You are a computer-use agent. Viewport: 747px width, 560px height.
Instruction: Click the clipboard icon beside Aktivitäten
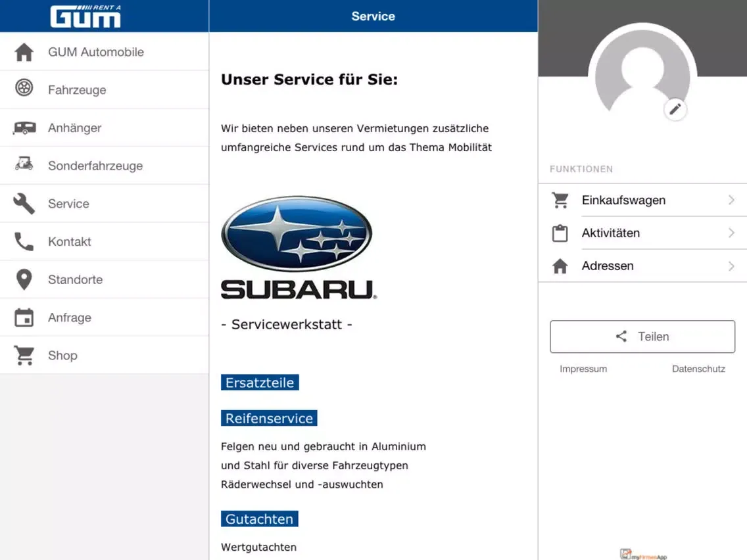click(560, 233)
